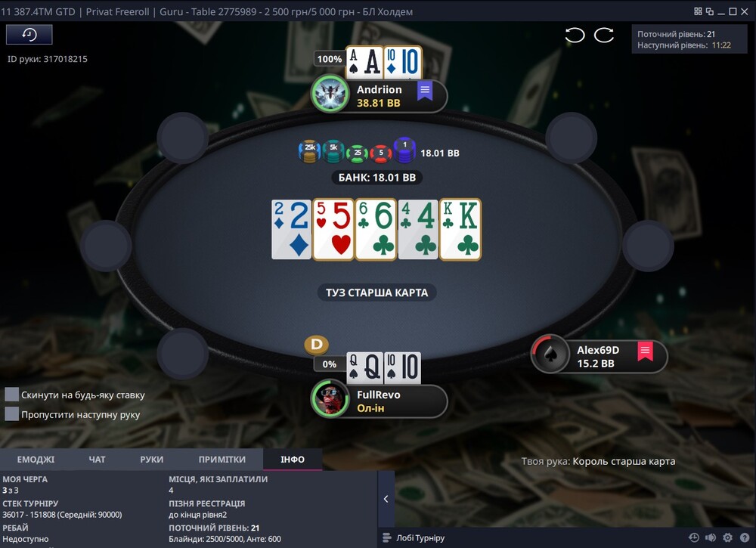The height and width of the screenshot is (548, 756).
Task: Open the РУКИ tab
Action: (151, 460)
